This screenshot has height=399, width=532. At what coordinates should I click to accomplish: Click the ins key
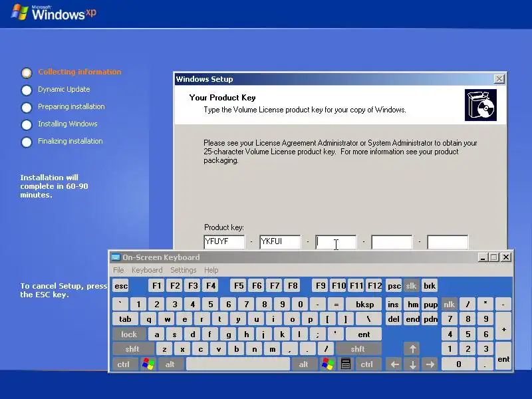(393, 305)
